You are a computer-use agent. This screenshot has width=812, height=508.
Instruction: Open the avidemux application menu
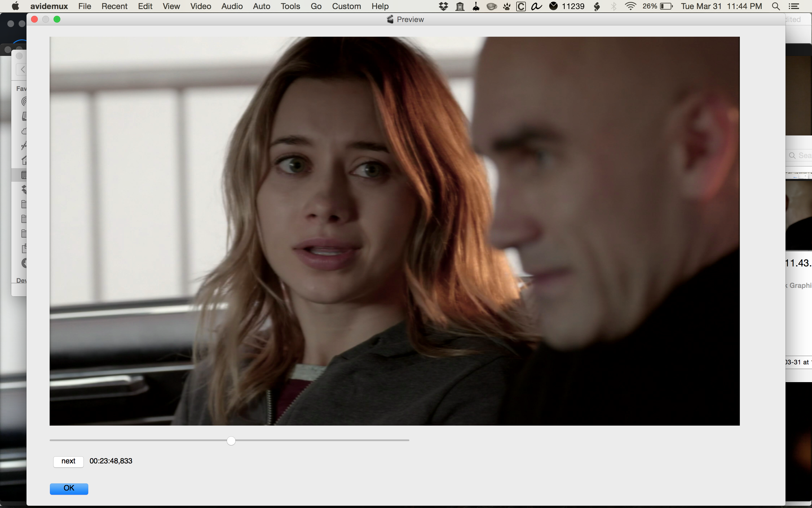[x=49, y=6]
